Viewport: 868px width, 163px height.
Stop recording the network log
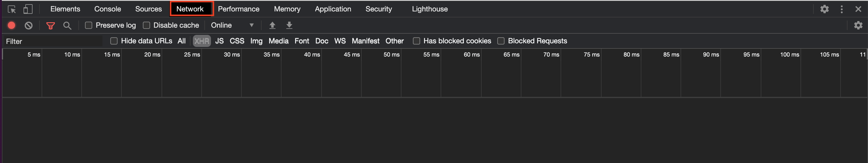(x=11, y=25)
